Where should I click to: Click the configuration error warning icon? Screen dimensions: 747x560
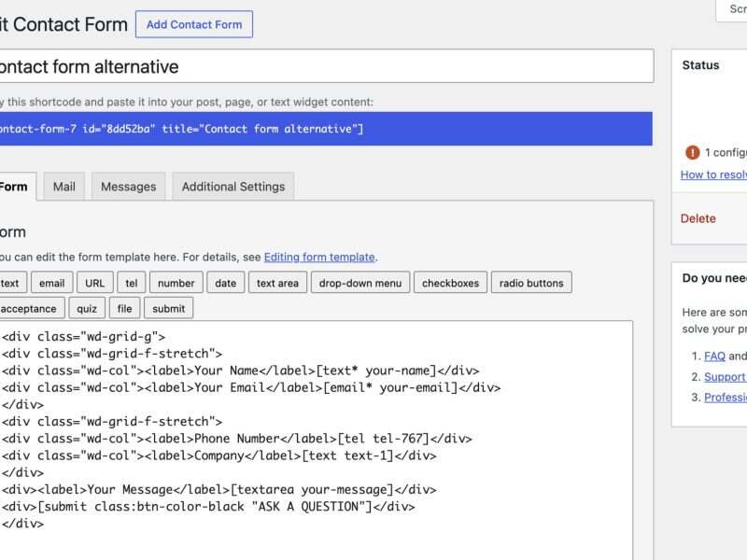[692, 152]
